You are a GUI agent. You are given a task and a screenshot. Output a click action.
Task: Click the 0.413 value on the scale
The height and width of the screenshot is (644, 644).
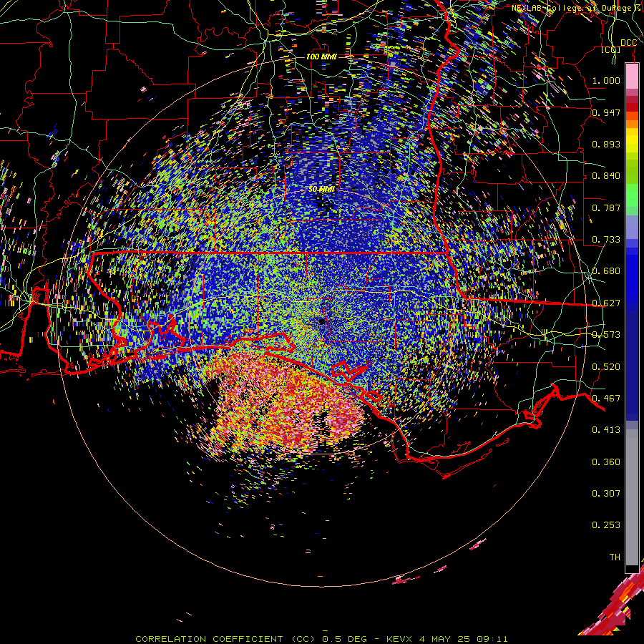606,430
